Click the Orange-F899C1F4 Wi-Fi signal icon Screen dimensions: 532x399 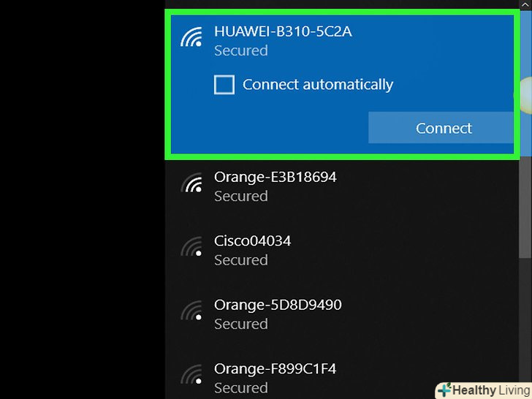(x=191, y=374)
